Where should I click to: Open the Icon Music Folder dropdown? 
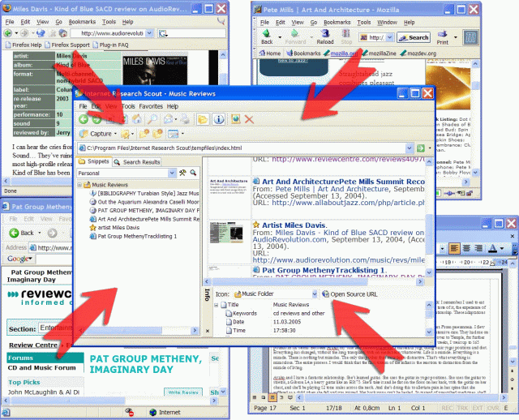click(x=314, y=294)
